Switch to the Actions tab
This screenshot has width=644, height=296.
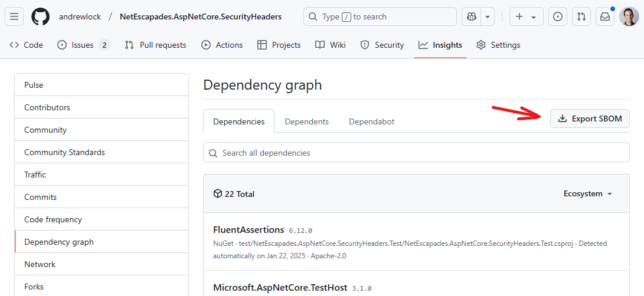coord(222,45)
